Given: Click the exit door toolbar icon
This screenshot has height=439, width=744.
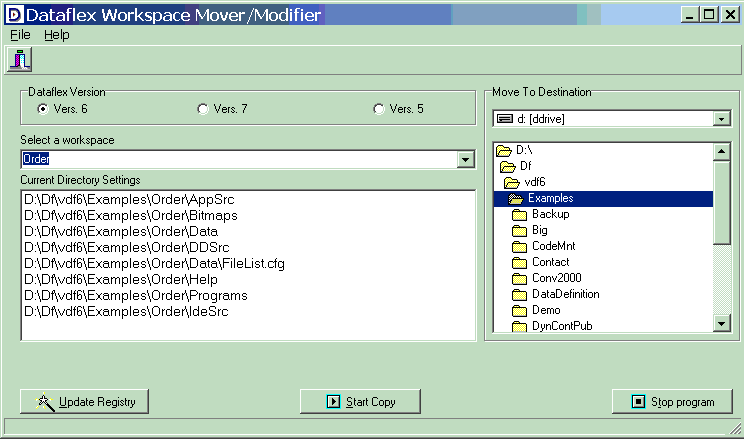Looking at the screenshot, I should [19, 60].
